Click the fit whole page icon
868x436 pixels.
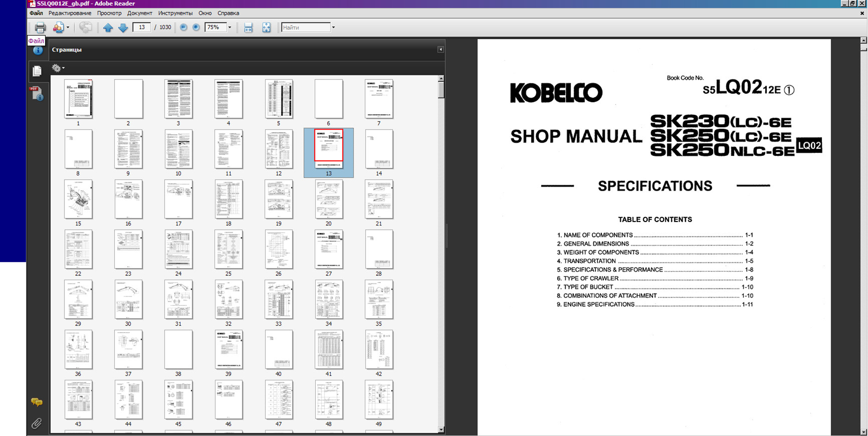(x=266, y=28)
